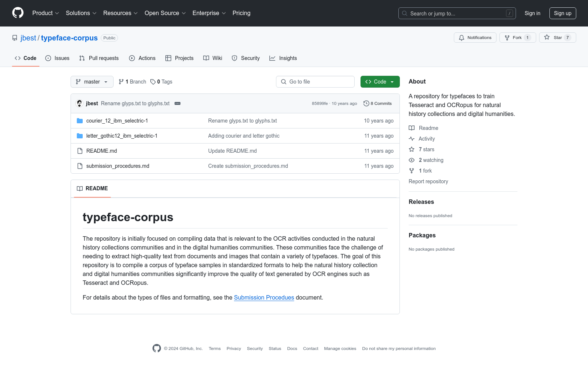Image resolution: width=588 pixels, height=368 pixels.
Task: Open the letter_gothic12_ibm_selectric-1 folder
Action: pyautogui.click(x=122, y=136)
